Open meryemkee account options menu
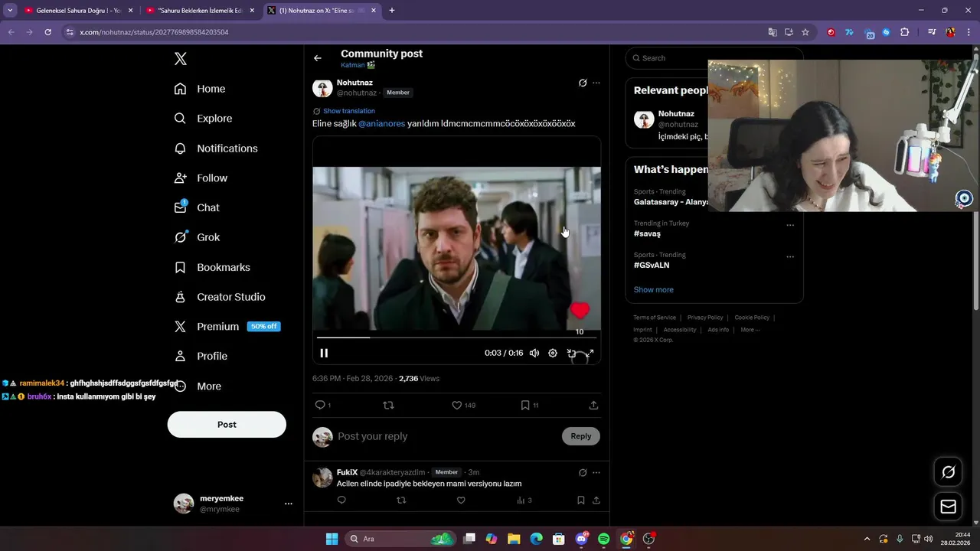Image resolution: width=980 pixels, height=551 pixels. [289, 504]
